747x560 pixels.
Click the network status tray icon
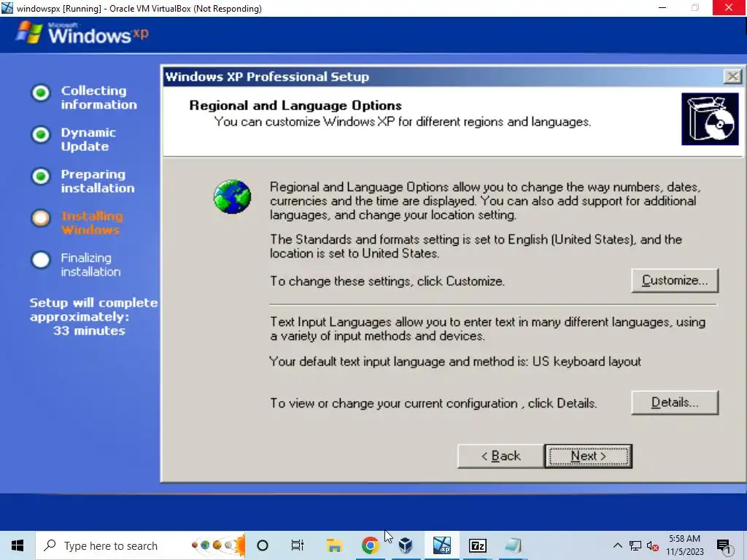[x=635, y=545]
